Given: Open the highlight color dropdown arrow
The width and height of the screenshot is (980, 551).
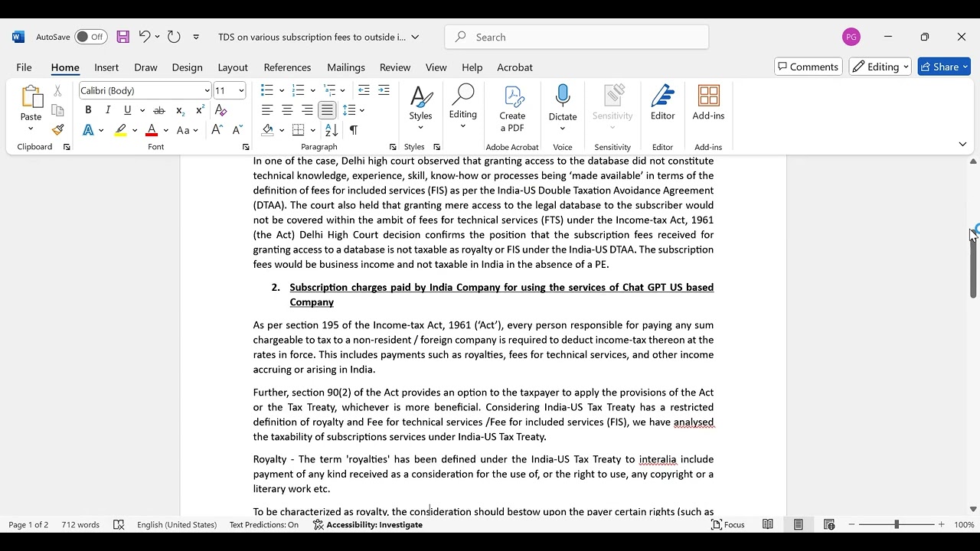Looking at the screenshot, I should pyautogui.click(x=135, y=130).
